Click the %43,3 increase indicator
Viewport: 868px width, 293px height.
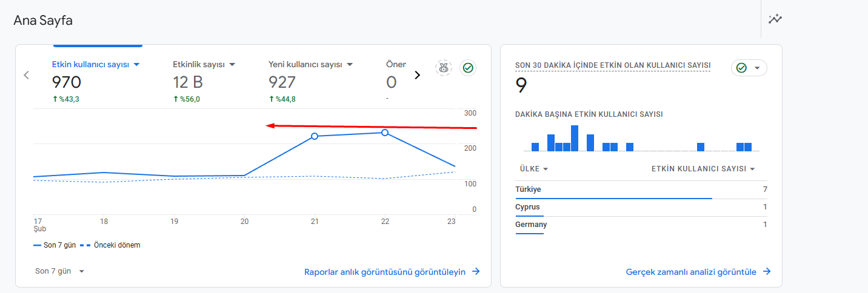tap(65, 99)
